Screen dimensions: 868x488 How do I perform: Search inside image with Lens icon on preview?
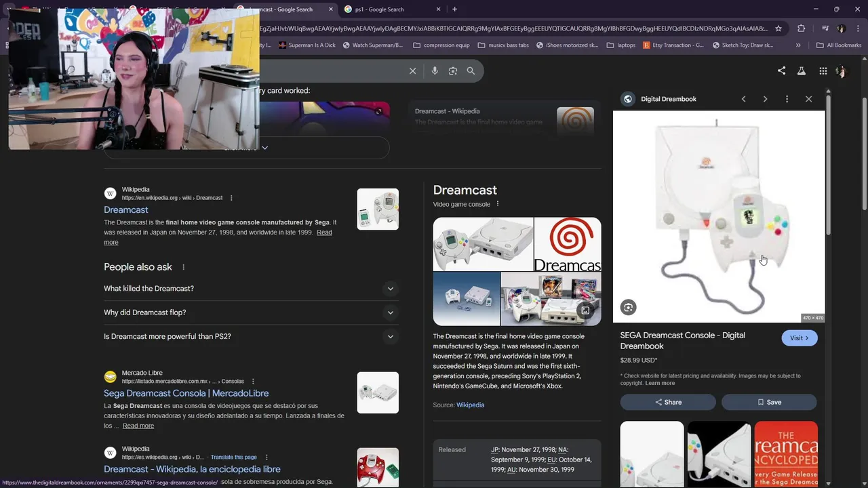[x=628, y=308]
